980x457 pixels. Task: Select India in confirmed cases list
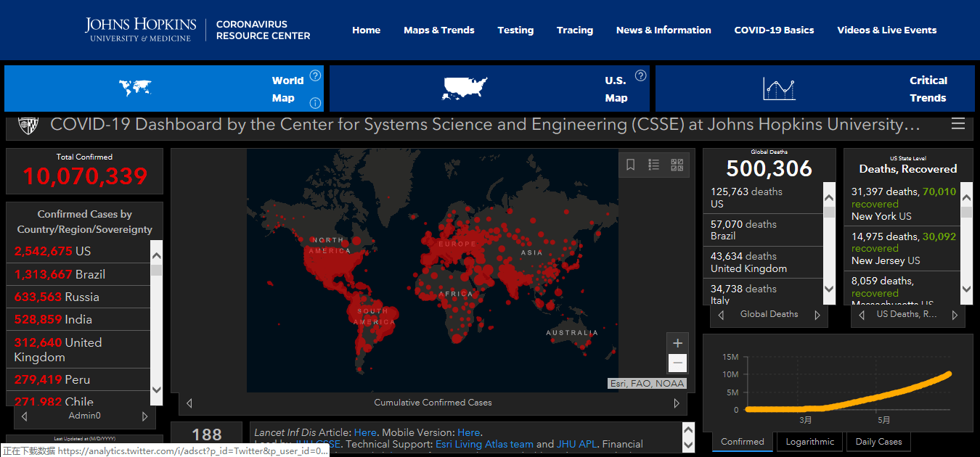[78, 319]
